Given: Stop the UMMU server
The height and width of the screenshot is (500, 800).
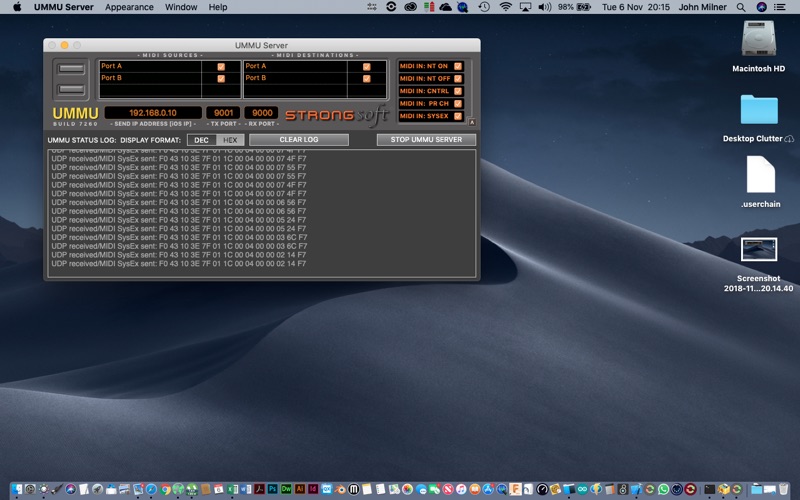Looking at the screenshot, I should pos(427,140).
